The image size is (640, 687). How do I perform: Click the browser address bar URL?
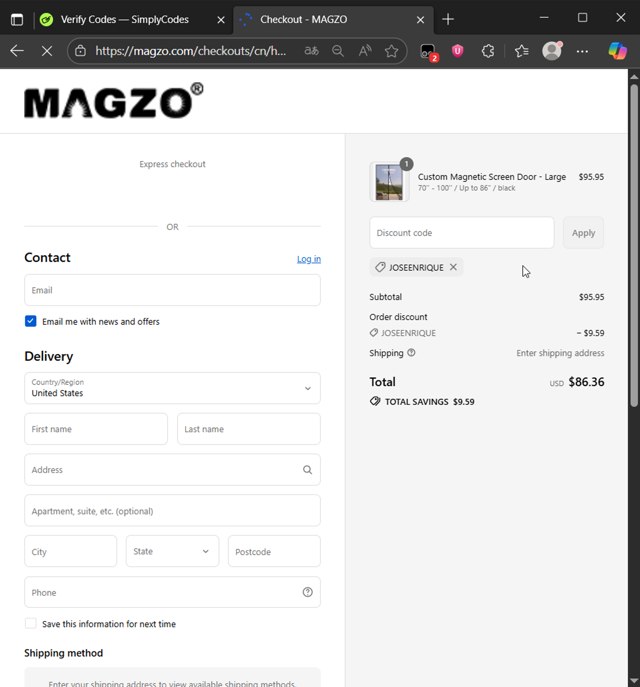191,51
